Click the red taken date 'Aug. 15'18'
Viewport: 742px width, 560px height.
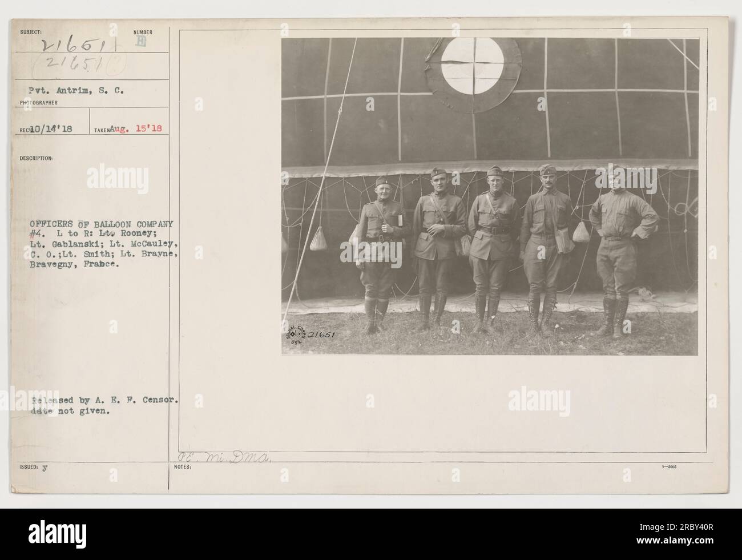[x=136, y=129]
